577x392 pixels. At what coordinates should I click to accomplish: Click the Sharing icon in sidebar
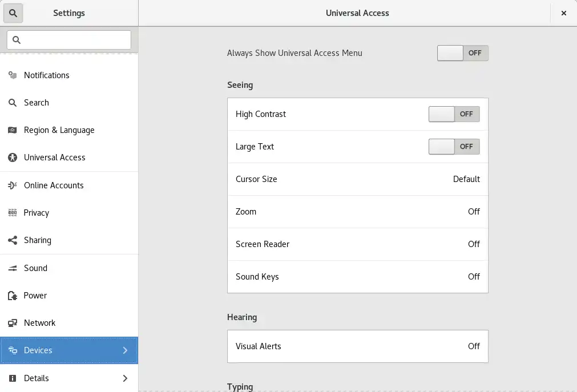(13, 240)
